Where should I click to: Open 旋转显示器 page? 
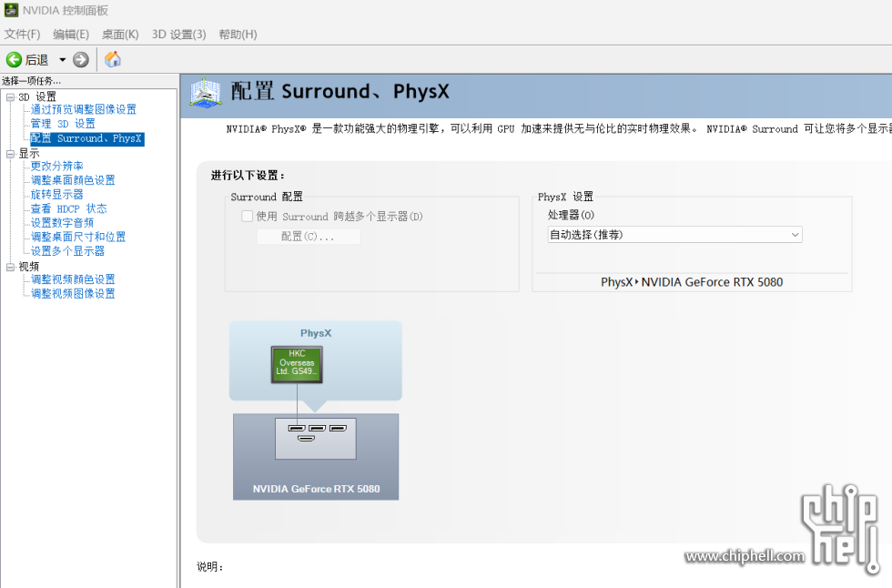click(x=56, y=195)
